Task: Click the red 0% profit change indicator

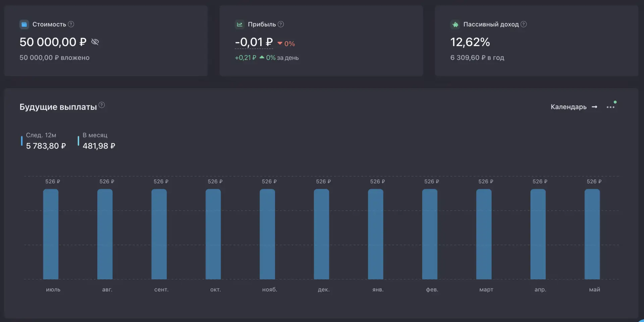Action: click(x=286, y=44)
